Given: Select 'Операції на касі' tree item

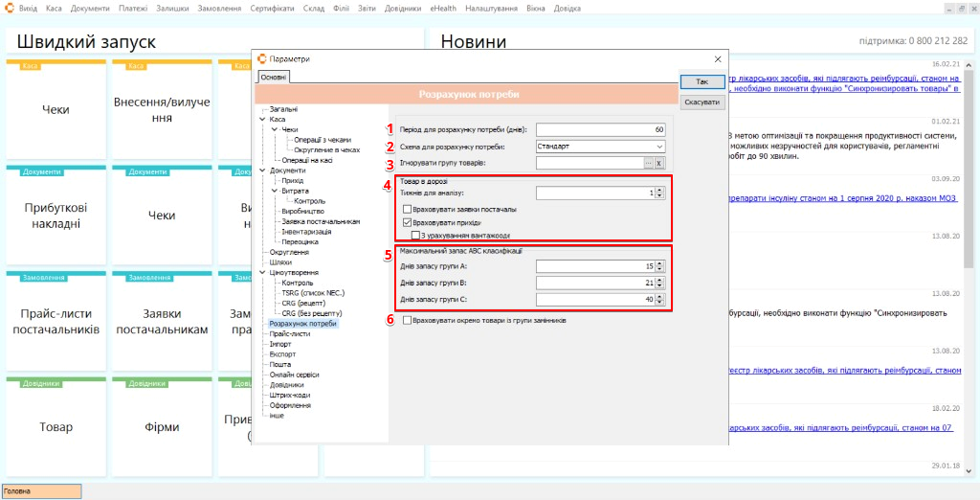Looking at the screenshot, I should coord(307,160).
